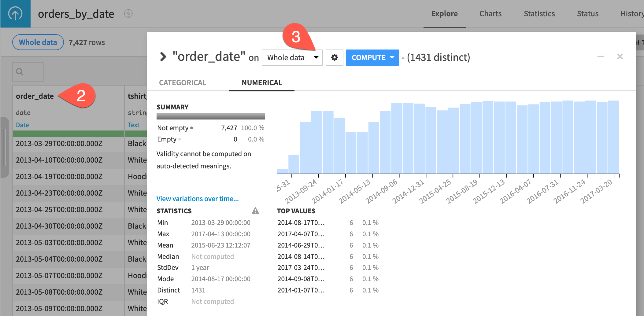Minimize the order_date analysis dialog

[601, 57]
